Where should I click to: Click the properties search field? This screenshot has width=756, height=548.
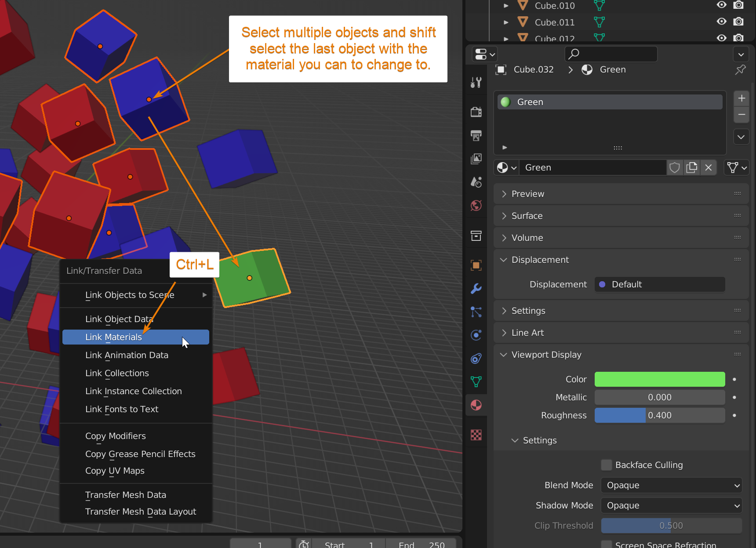click(x=611, y=54)
